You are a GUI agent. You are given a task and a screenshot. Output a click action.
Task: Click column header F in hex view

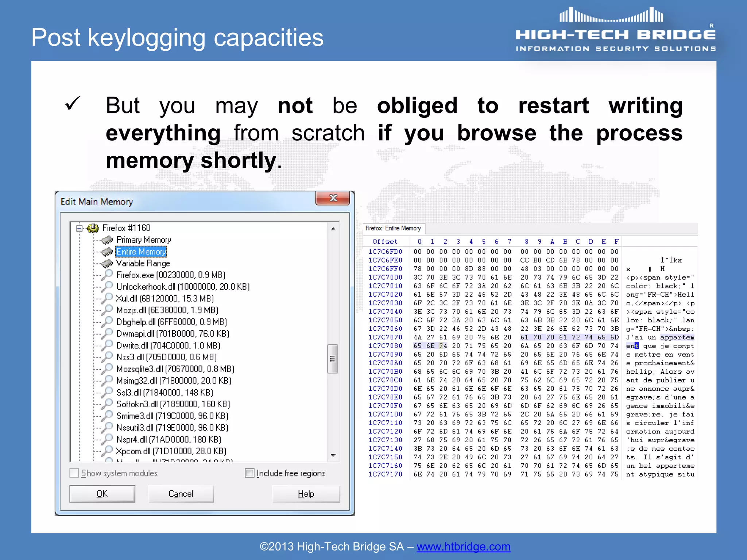point(616,241)
